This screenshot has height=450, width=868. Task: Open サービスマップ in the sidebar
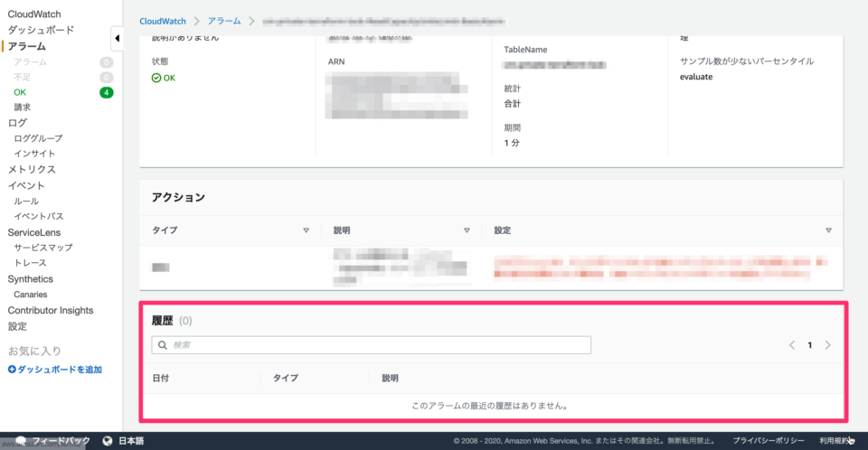(43, 248)
